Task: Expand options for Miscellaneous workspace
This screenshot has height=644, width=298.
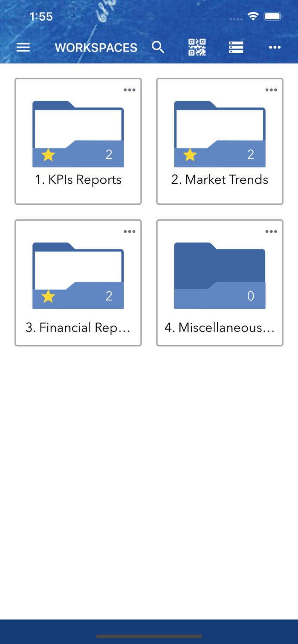Action: click(271, 231)
